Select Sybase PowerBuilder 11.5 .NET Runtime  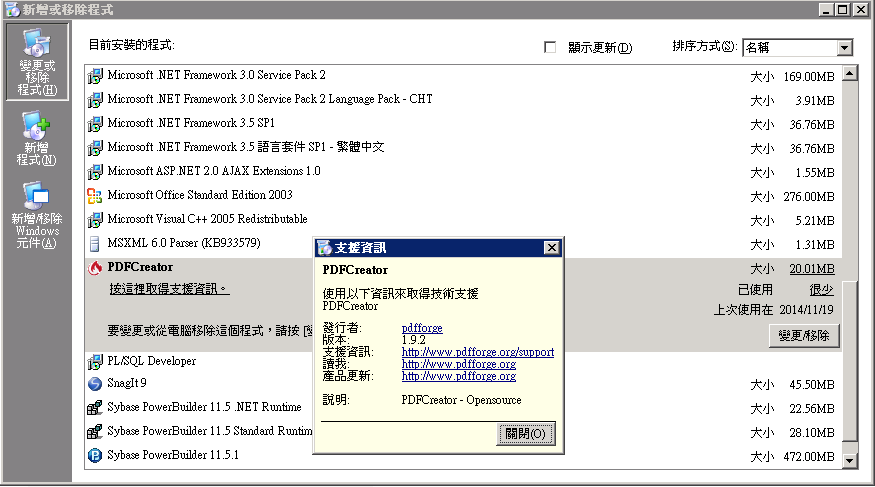tap(204, 407)
